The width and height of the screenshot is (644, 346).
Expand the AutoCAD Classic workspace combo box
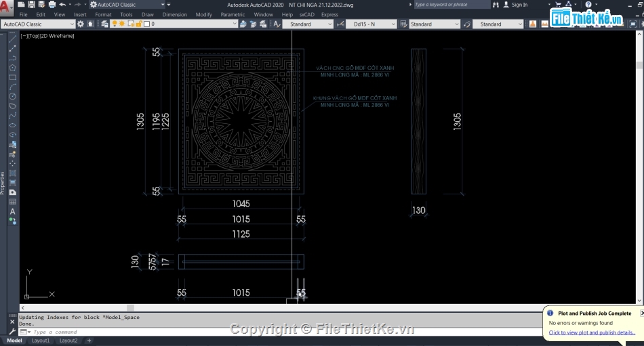click(73, 24)
